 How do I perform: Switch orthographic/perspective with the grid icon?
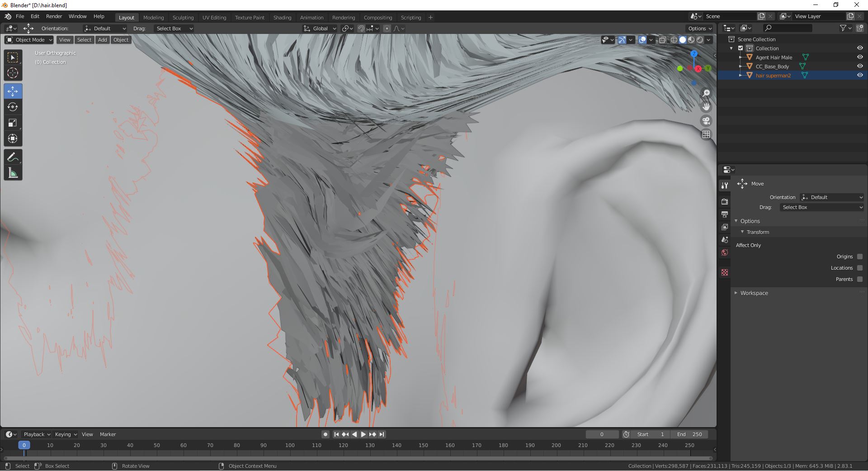[706, 134]
